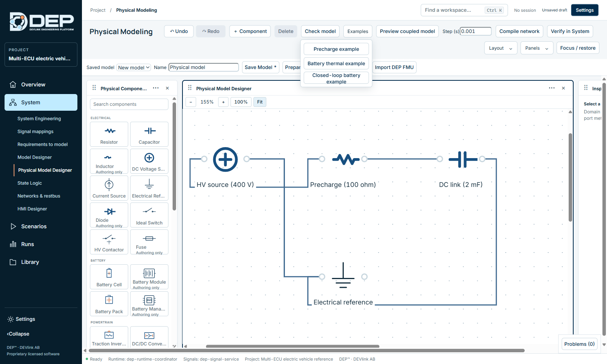Click the Check model button
Viewport: 607px width, 364px height.
(x=320, y=31)
